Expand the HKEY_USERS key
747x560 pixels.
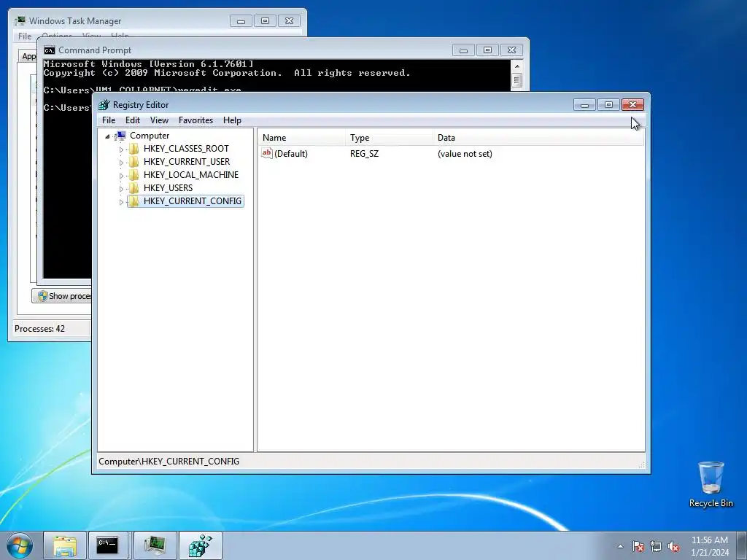point(121,189)
